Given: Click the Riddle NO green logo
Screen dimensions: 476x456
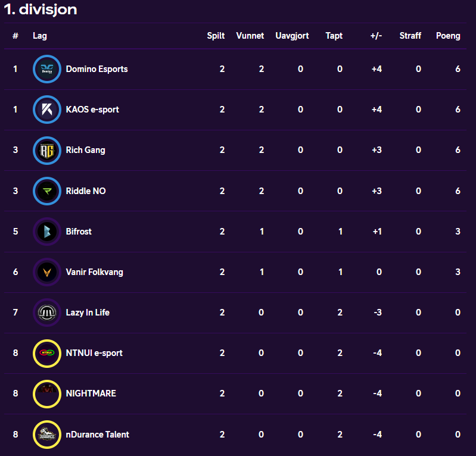Looking at the screenshot, I should [x=47, y=191].
